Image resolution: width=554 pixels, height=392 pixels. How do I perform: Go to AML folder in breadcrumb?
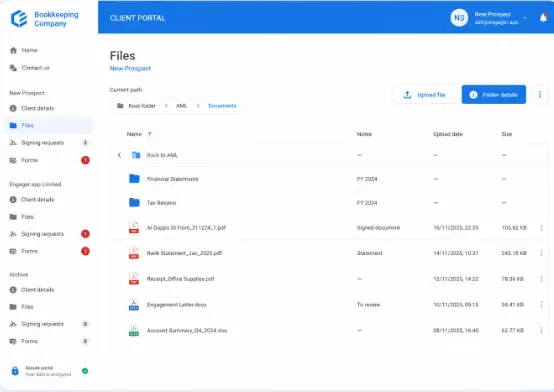pyautogui.click(x=182, y=106)
